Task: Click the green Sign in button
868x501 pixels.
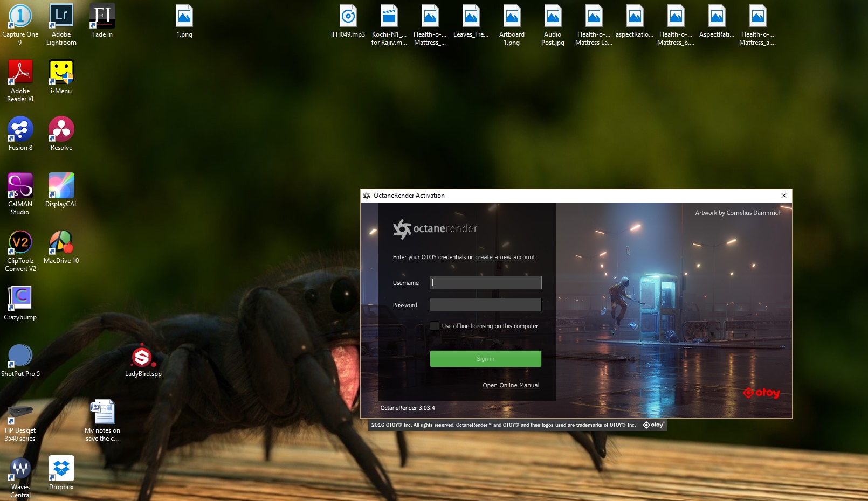Action: click(486, 359)
